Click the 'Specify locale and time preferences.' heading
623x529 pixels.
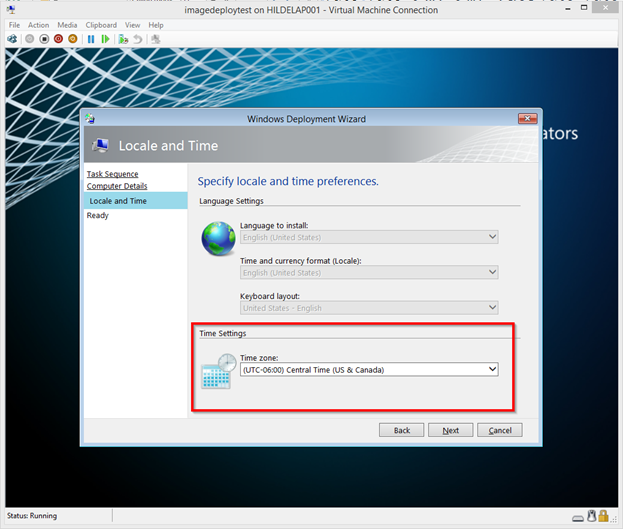click(x=288, y=181)
